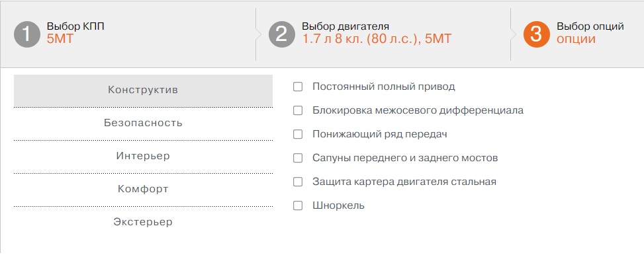Click the step 2 circle icon
This screenshot has width=644, height=255.
282,34
